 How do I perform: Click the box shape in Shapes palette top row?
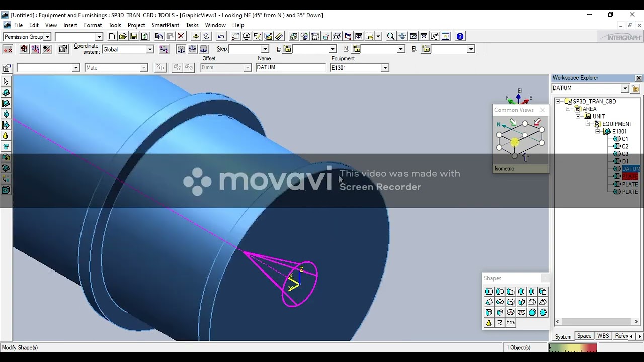543,292
